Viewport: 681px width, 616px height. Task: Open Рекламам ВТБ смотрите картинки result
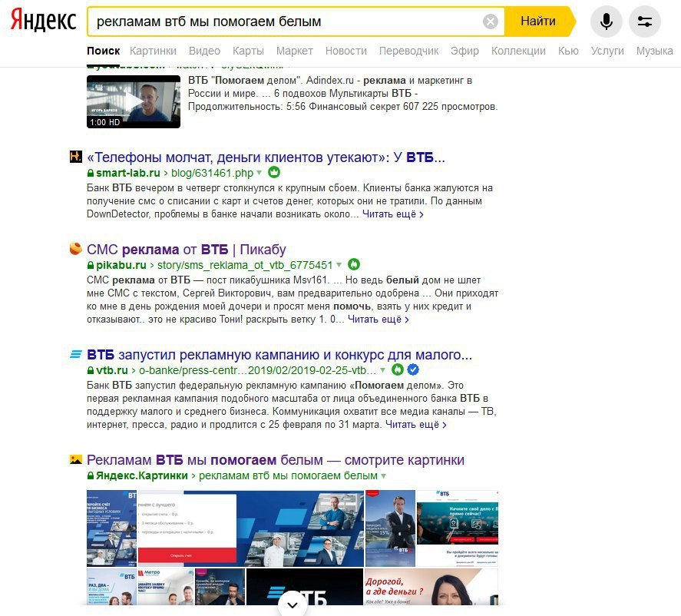[x=276, y=459]
